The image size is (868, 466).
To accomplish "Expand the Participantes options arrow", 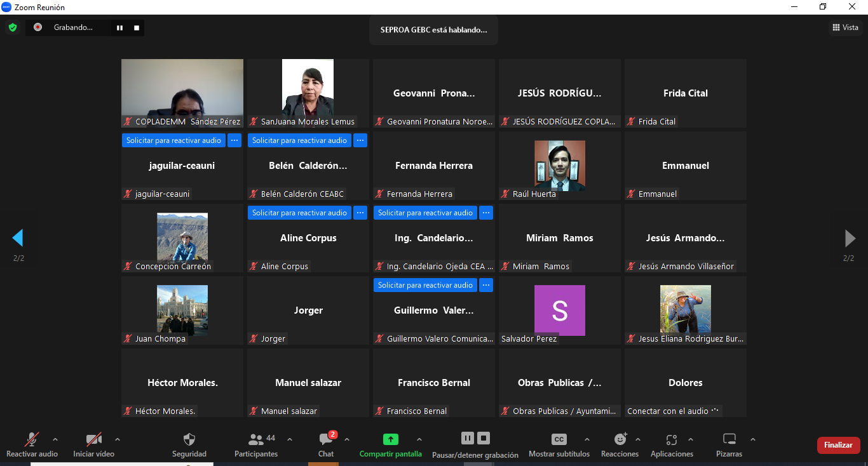I will pyautogui.click(x=290, y=439).
